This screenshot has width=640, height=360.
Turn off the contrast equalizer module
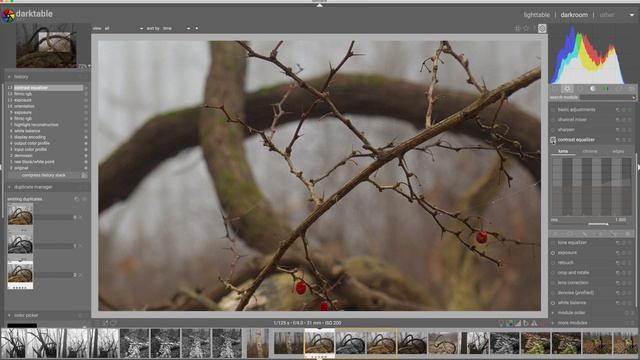553,140
